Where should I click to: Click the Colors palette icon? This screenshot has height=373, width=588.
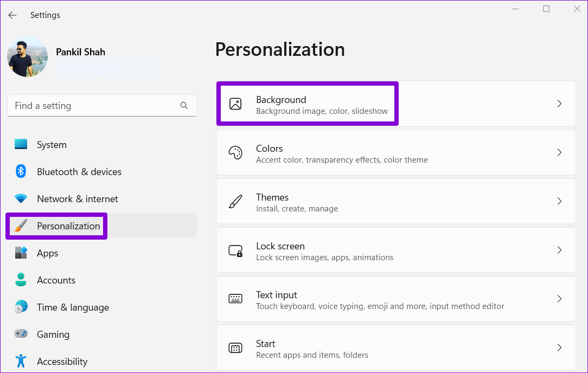coord(235,153)
